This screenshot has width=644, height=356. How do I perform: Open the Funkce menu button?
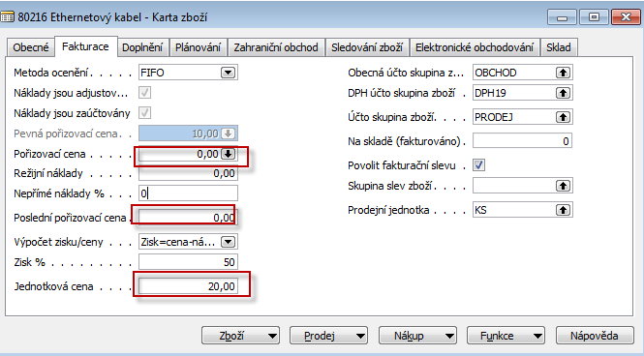click(x=506, y=336)
